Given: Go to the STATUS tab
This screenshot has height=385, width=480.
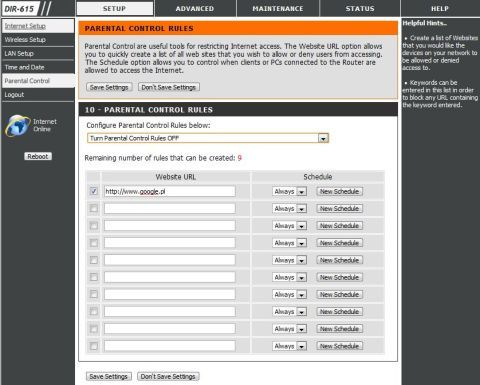Looking at the screenshot, I should (x=360, y=9).
